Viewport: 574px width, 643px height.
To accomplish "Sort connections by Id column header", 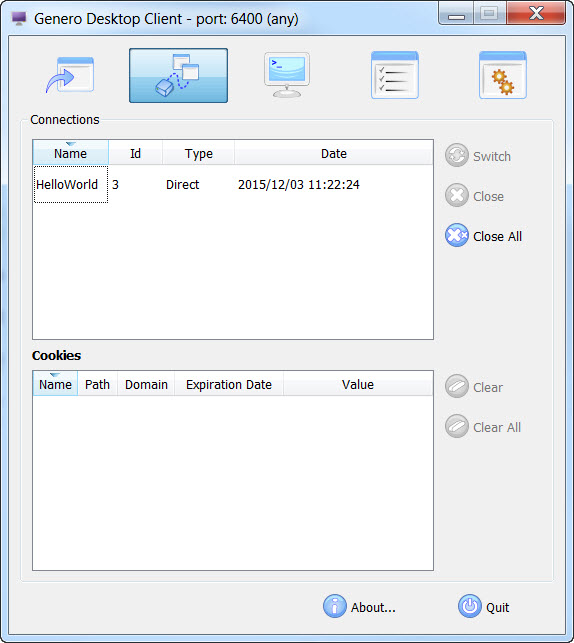I will 135,153.
